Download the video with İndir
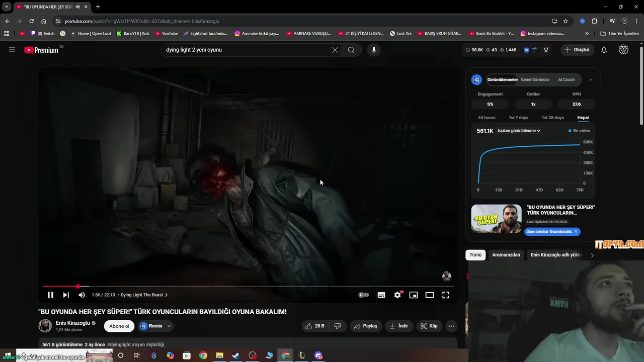Viewport: 644px width, 362px height. point(399,326)
